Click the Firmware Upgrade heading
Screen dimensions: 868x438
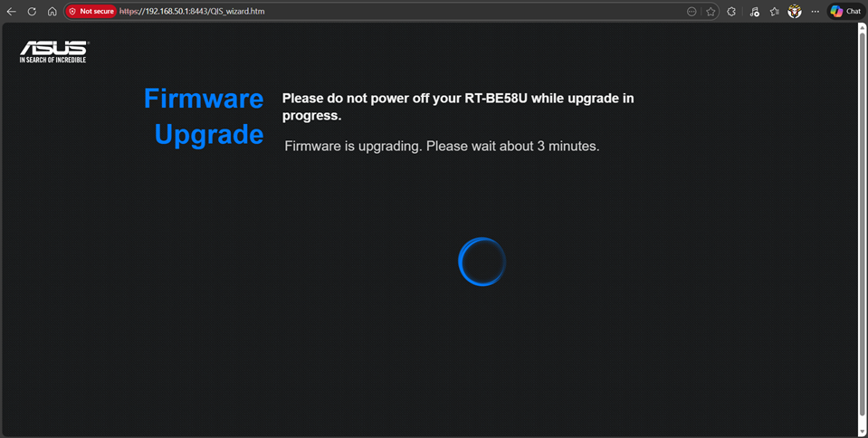point(204,116)
